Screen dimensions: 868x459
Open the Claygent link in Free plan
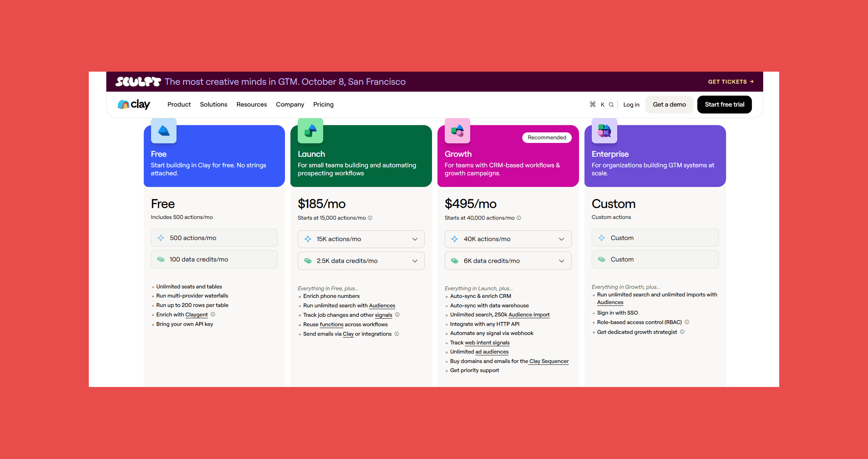[197, 315]
